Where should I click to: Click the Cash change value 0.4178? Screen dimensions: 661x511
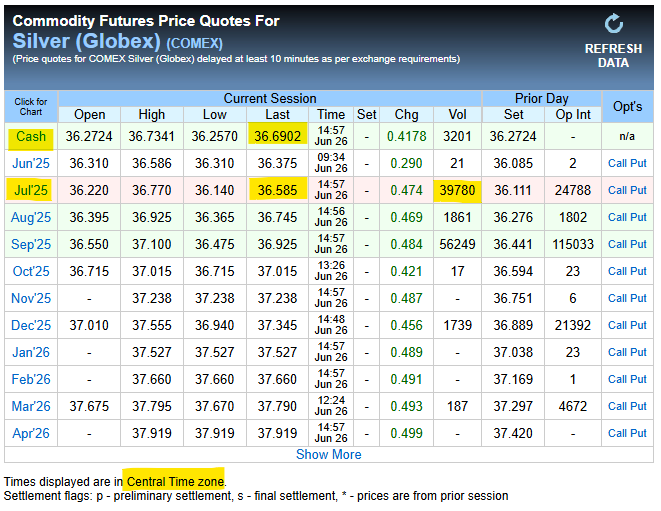pos(406,136)
